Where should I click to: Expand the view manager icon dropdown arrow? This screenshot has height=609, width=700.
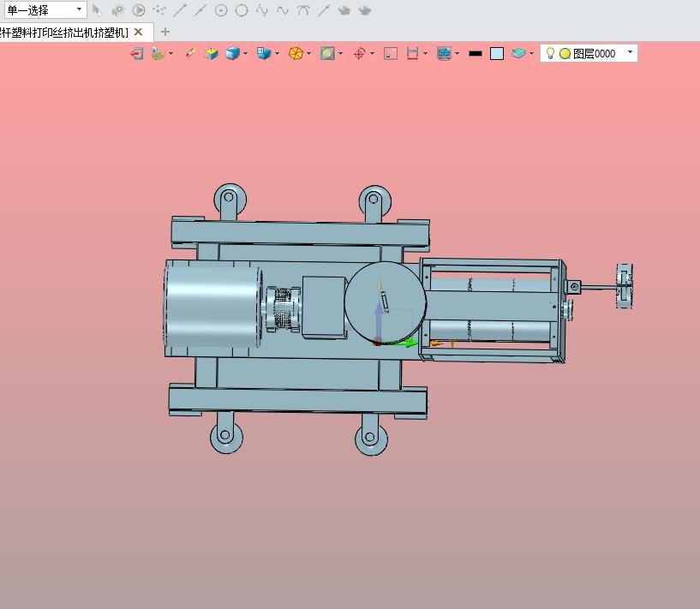171,54
